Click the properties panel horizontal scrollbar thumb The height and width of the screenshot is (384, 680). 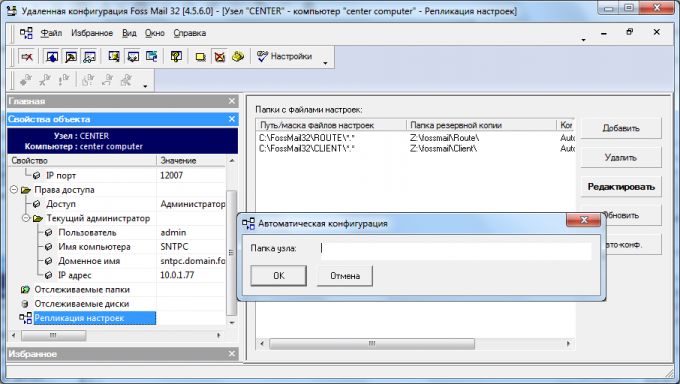(53, 335)
